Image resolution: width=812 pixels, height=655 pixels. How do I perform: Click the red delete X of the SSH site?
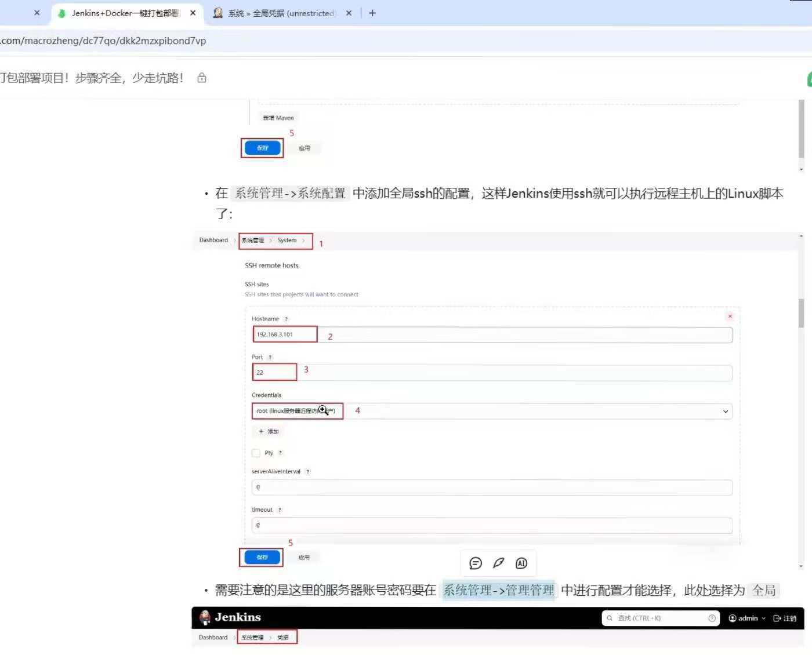coord(730,316)
